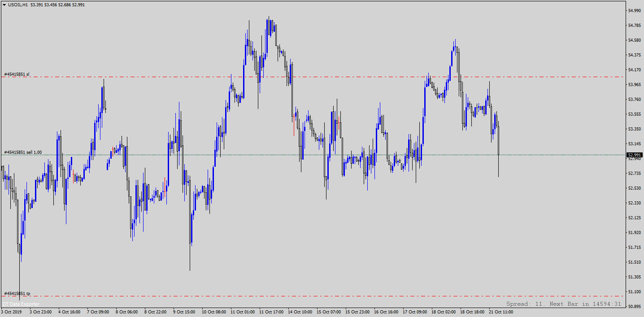This screenshot has height=317, width=644.
Task: Click the DT Data Exporter label
Action: pos(21,304)
